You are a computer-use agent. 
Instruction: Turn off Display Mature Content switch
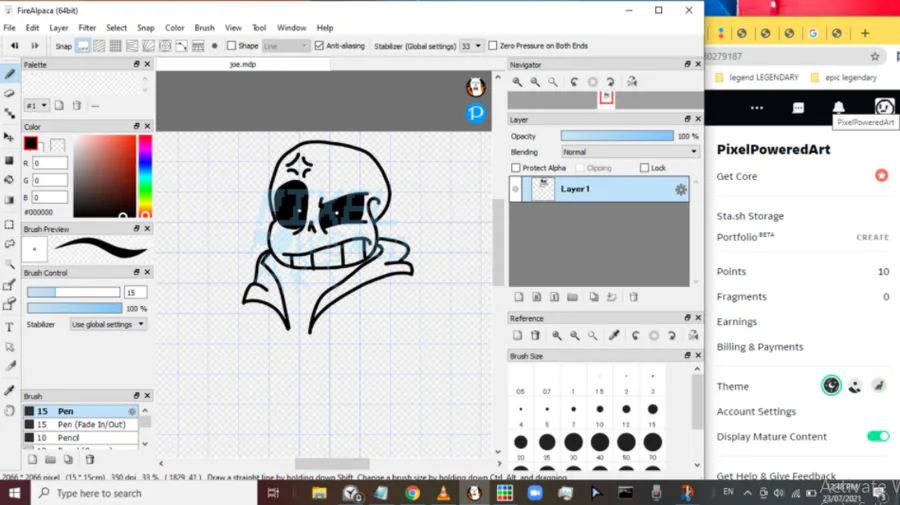(x=878, y=436)
